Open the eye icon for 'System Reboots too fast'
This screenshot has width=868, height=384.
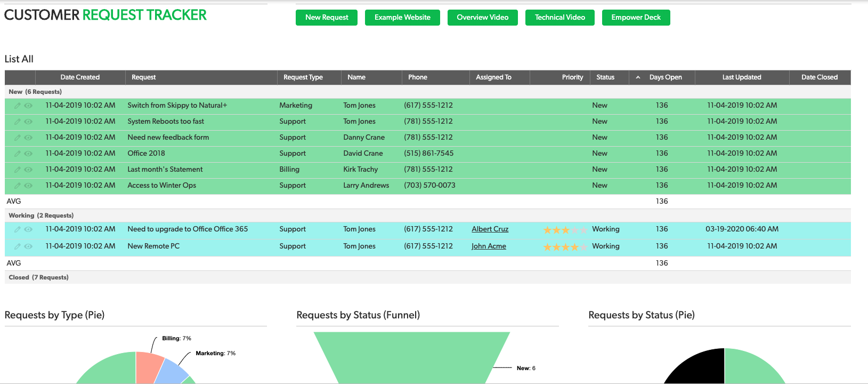tap(28, 122)
